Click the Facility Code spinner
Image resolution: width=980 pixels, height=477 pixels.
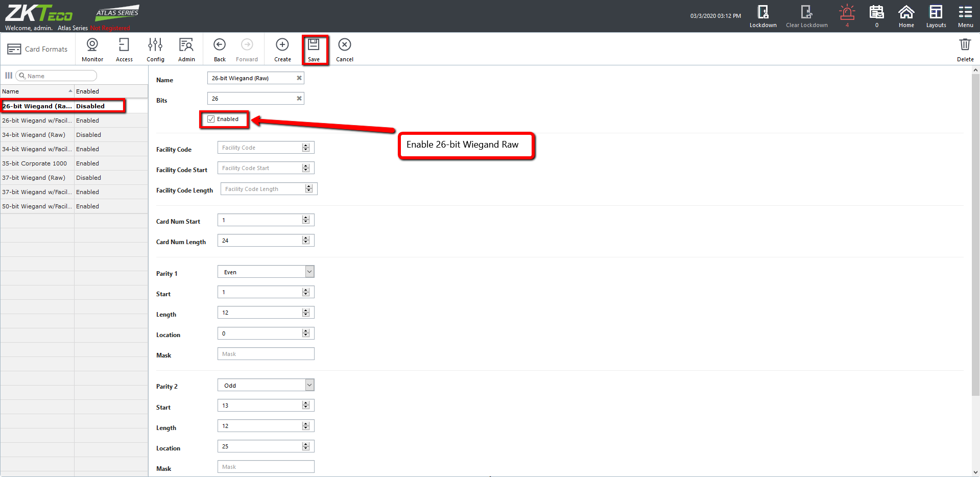pyautogui.click(x=306, y=148)
